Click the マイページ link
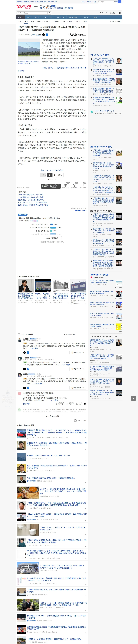 point(103,13)
